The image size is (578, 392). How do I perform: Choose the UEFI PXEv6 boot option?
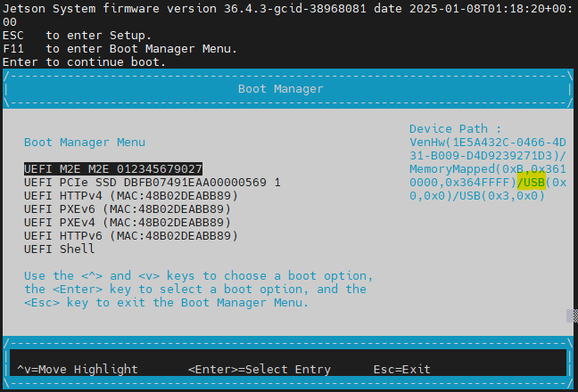click(128, 209)
